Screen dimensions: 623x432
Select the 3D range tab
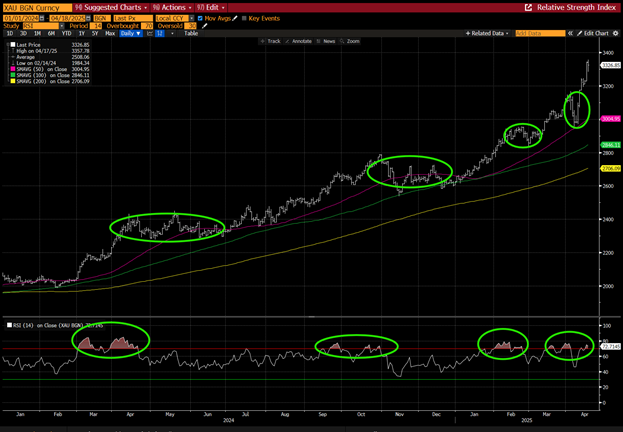[23, 33]
